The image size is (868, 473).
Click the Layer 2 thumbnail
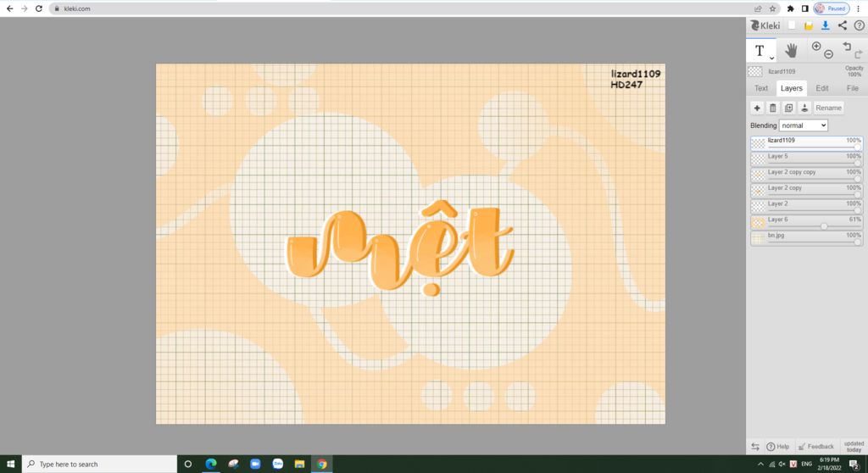click(758, 207)
